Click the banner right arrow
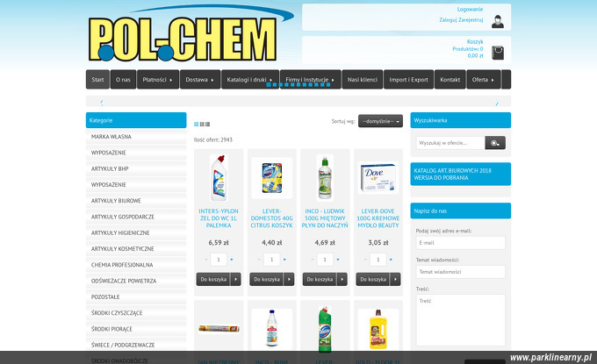Viewport: 597px width, 364px height. point(497,103)
